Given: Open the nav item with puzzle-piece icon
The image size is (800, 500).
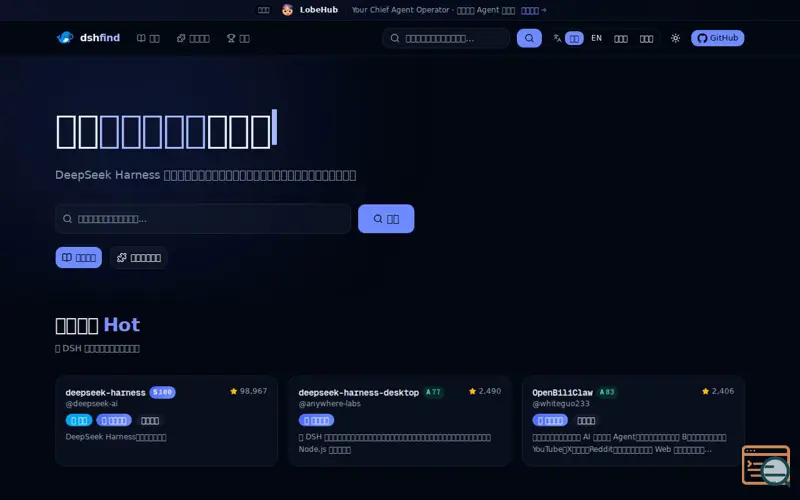Looking at the screenshot, I should 193,38.
